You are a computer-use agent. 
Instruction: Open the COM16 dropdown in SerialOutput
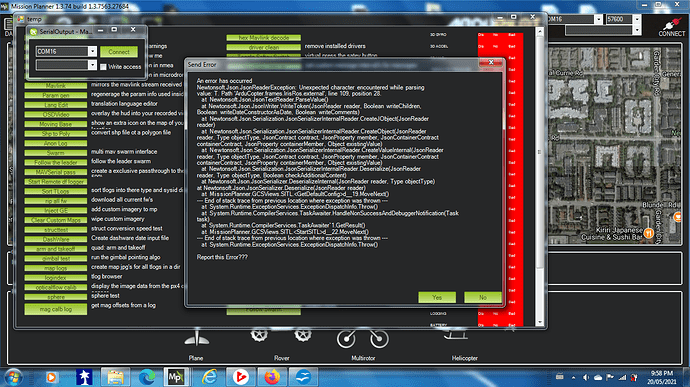(x=92, y=52)
